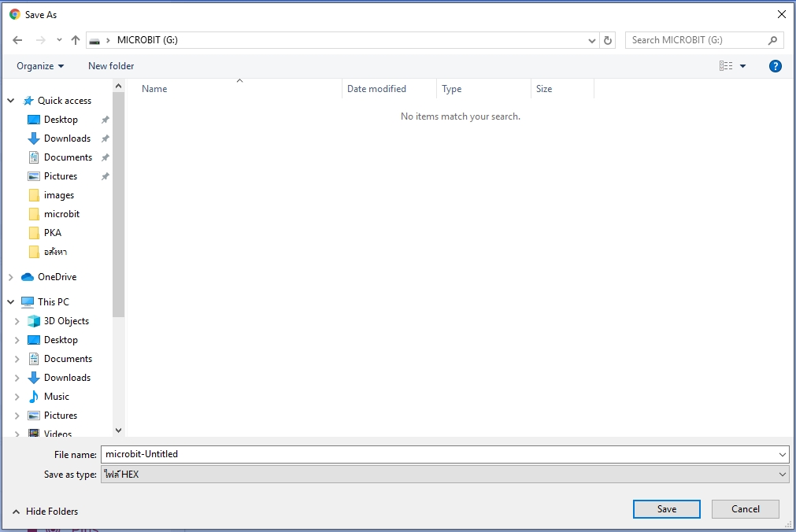Cancel the Save As dialog
The image size is (796, 532).
click(x=746, y=509)
